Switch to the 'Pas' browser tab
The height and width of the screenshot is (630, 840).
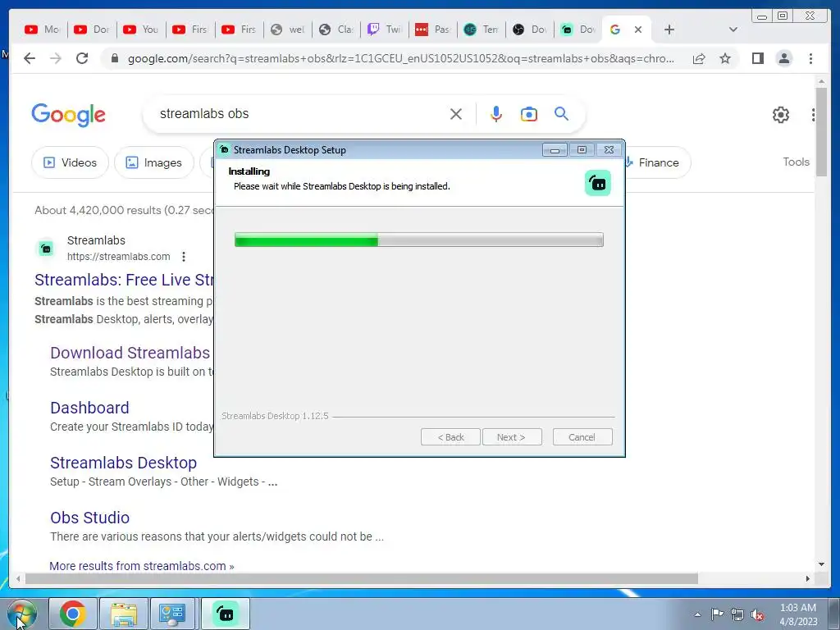pos(433,30)
